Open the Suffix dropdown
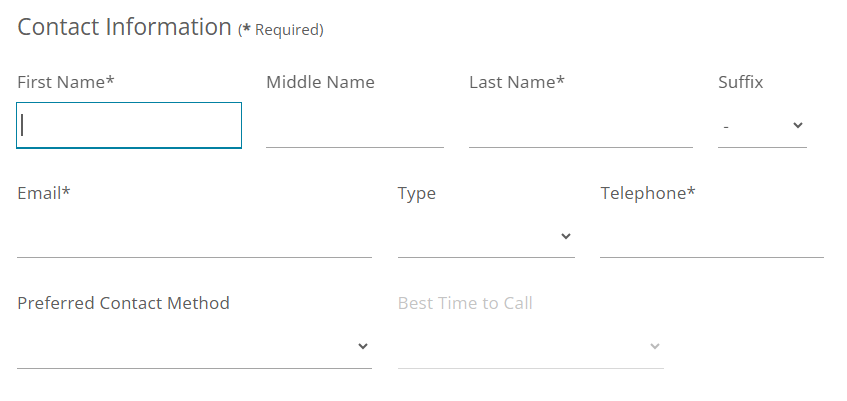Image resolution: width=847 pixels, height=401 pixels. click(x=761, y=126)
